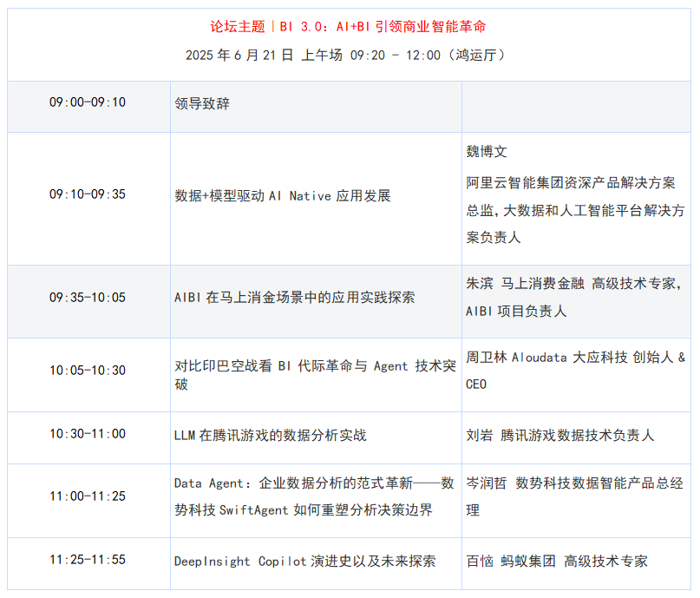
Task: Click speaker 百恼 蚂蚁集团 cell
Action: (557, 562)
